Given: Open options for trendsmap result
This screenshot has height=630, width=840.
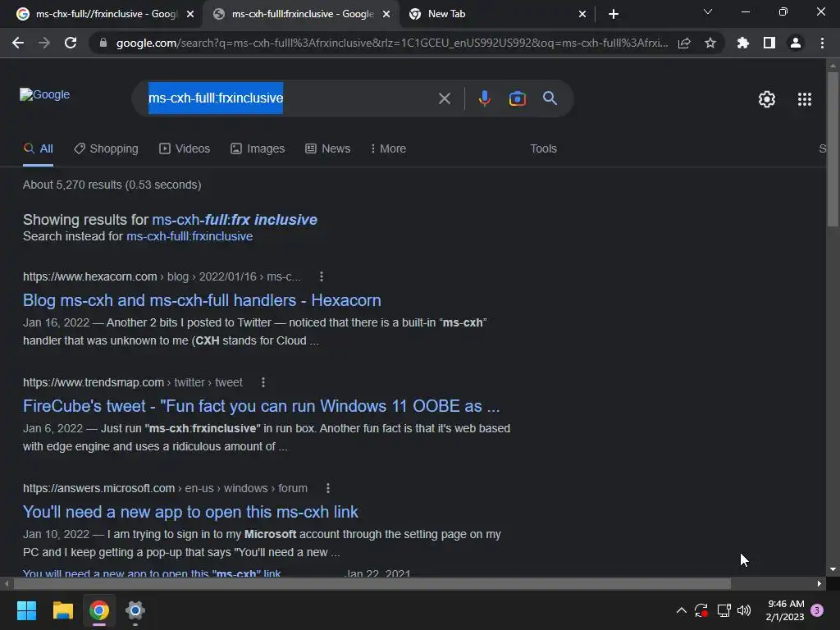Looking at the screenshot, I should [263, 382].
